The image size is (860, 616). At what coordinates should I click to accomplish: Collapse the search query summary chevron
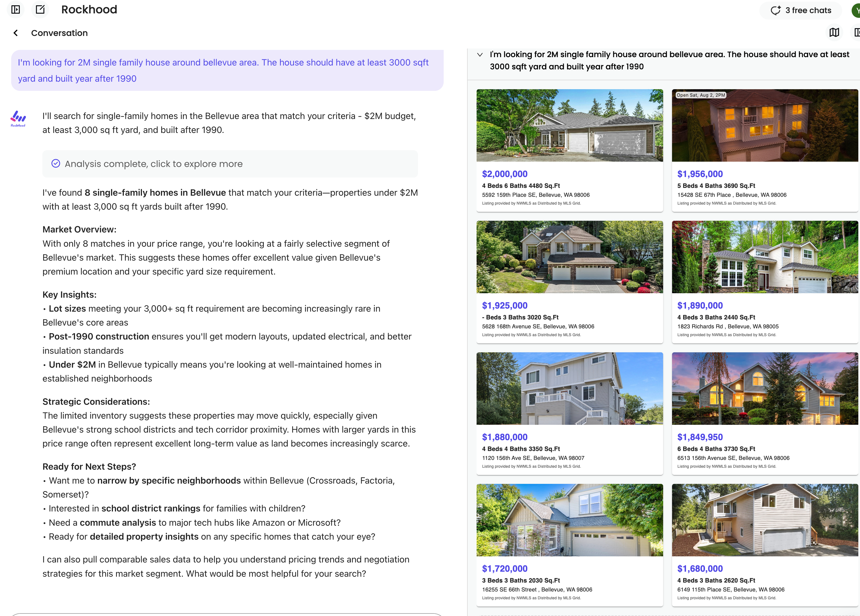(x=480, y=54)
